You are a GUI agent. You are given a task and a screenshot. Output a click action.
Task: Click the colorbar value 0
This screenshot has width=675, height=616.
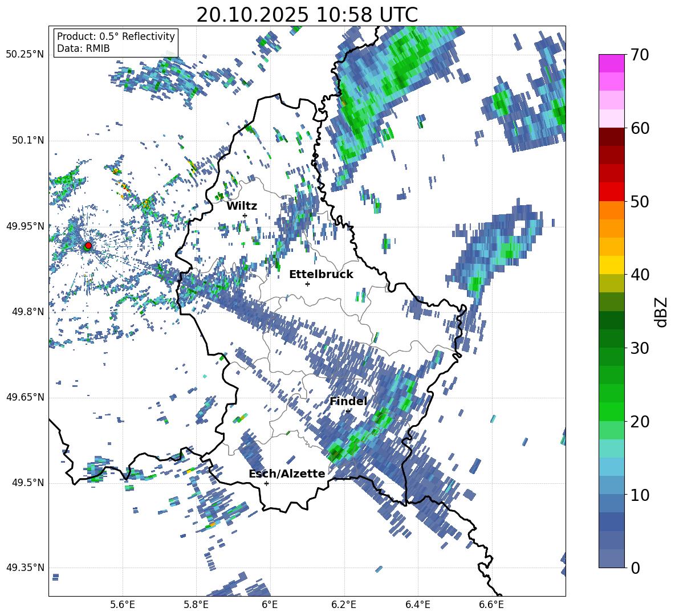(635, 568)
